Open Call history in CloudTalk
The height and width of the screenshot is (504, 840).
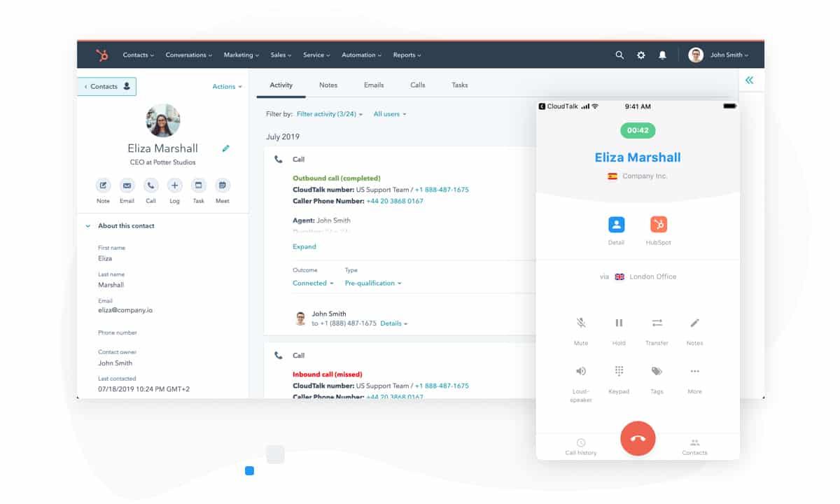click(x=581, y=447)
